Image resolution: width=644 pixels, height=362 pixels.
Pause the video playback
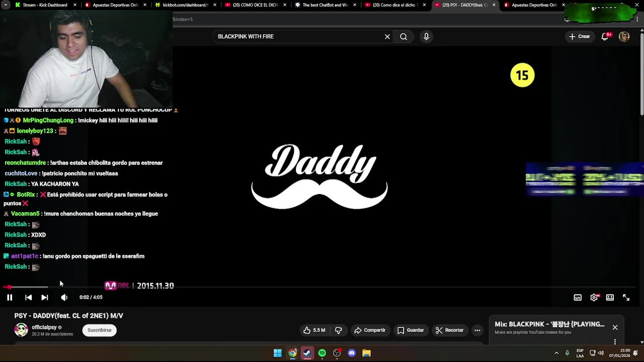click(10, 297)
